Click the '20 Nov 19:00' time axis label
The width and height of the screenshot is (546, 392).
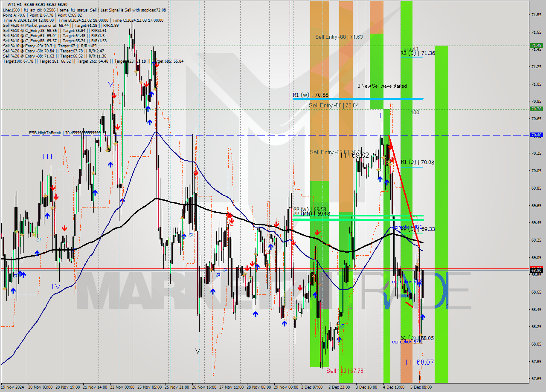point(68,387)
